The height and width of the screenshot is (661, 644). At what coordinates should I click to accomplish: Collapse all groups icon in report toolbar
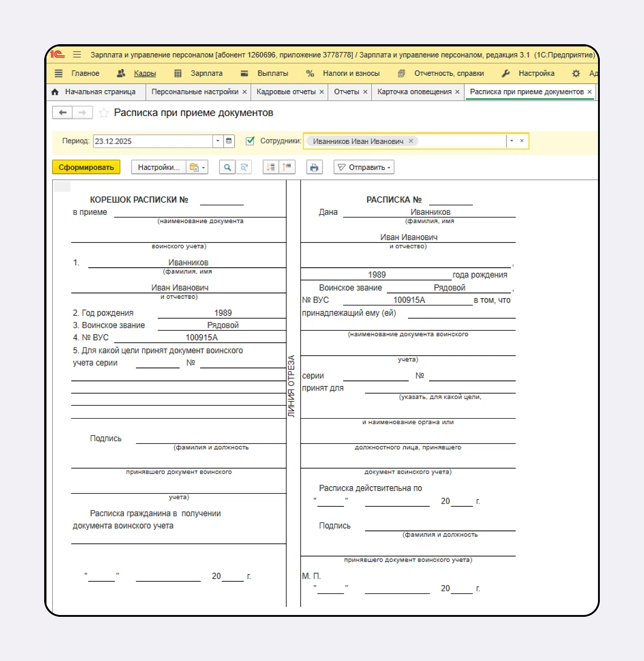(287, 167)
